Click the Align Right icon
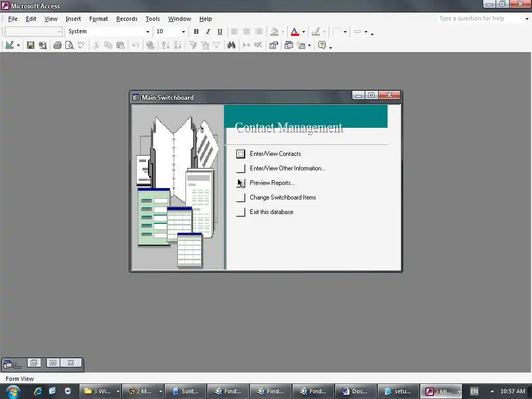Image resolution: width=532 pixels, height=399 pixels. coord(259,32)
